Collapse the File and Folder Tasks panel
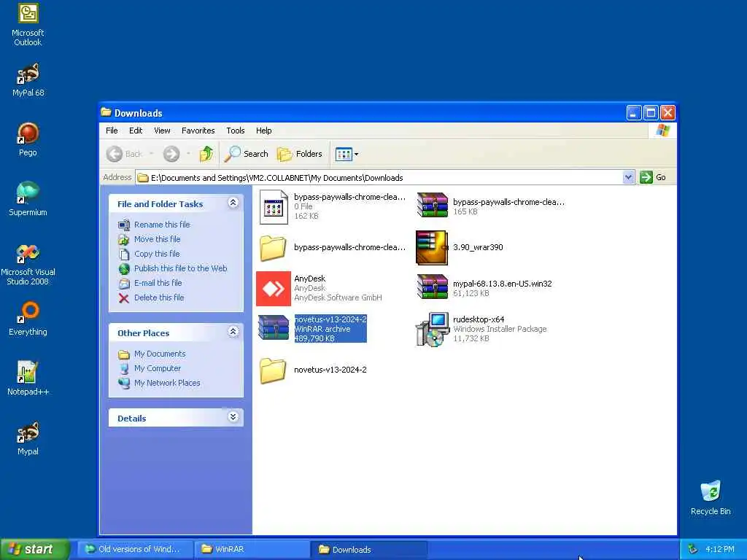This screenshot has height=560, width=747. point(233,203)
